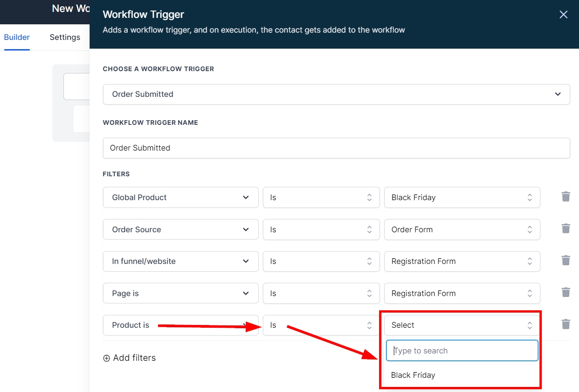Expand the Global Product filter type dropdown

(181, 197)
